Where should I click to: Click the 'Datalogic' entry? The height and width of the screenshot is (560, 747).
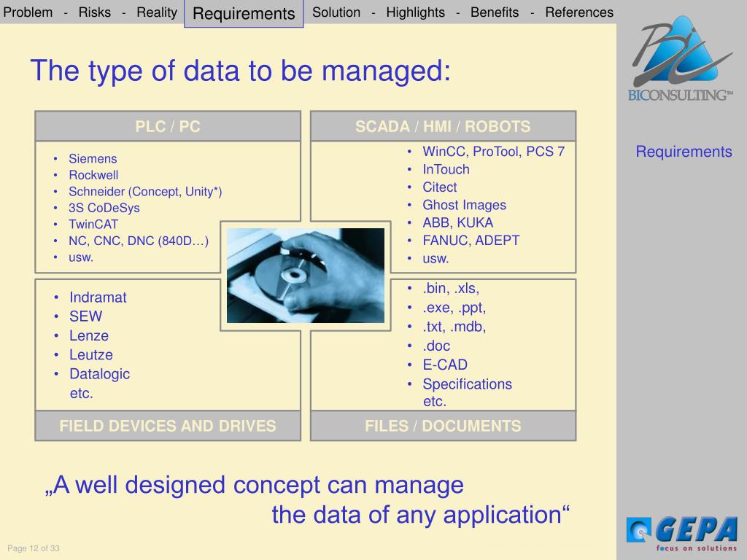pos(99,374)
